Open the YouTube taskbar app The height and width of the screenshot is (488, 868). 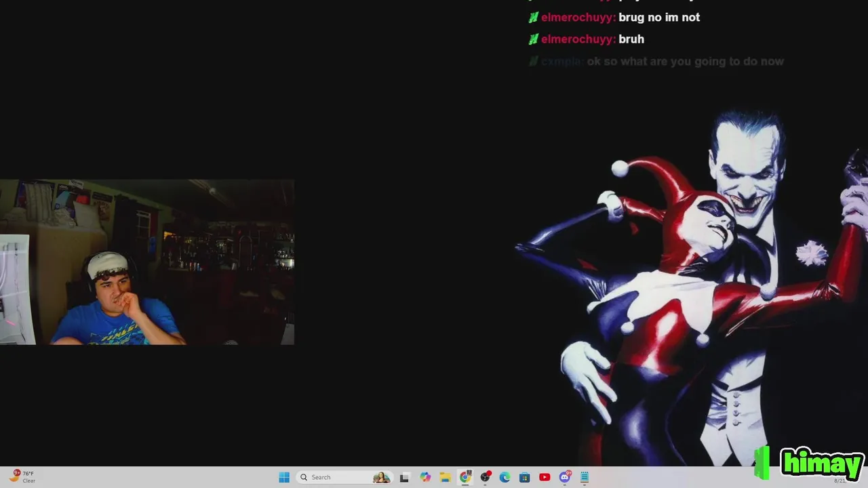(x=545, y=477)
